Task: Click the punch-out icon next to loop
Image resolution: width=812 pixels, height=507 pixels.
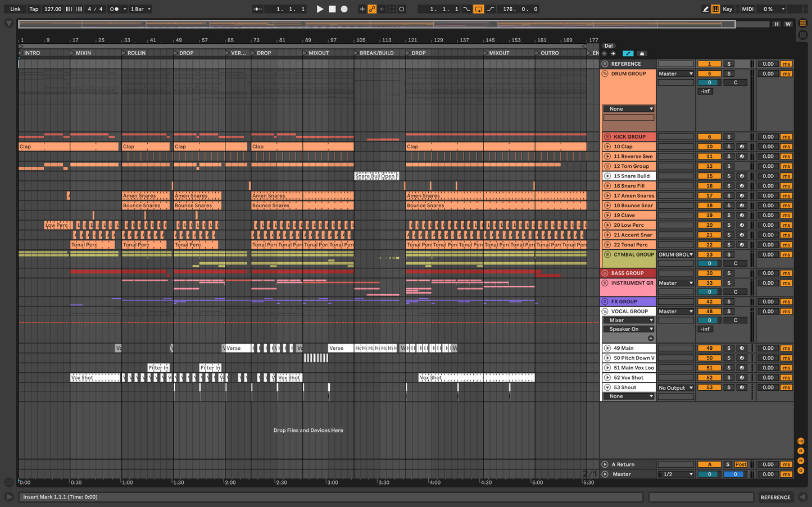Action: pyautogui.click(x=489, y=9)
